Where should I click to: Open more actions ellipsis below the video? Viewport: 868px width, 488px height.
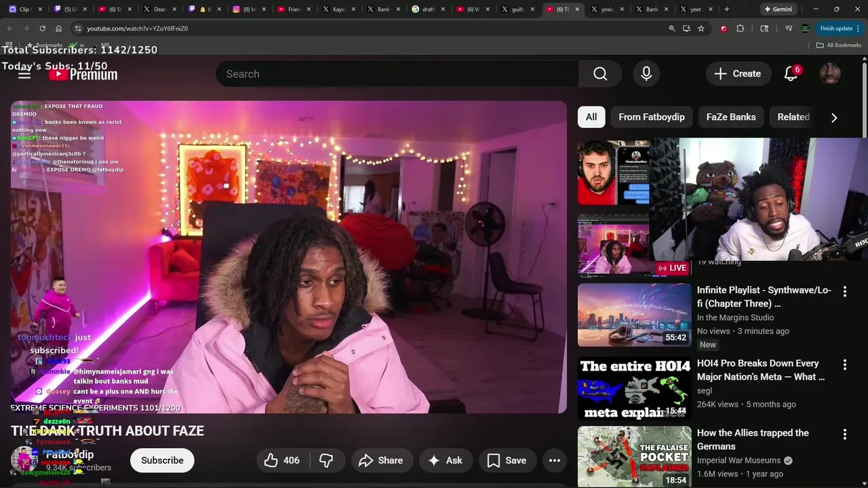point(555,460)
